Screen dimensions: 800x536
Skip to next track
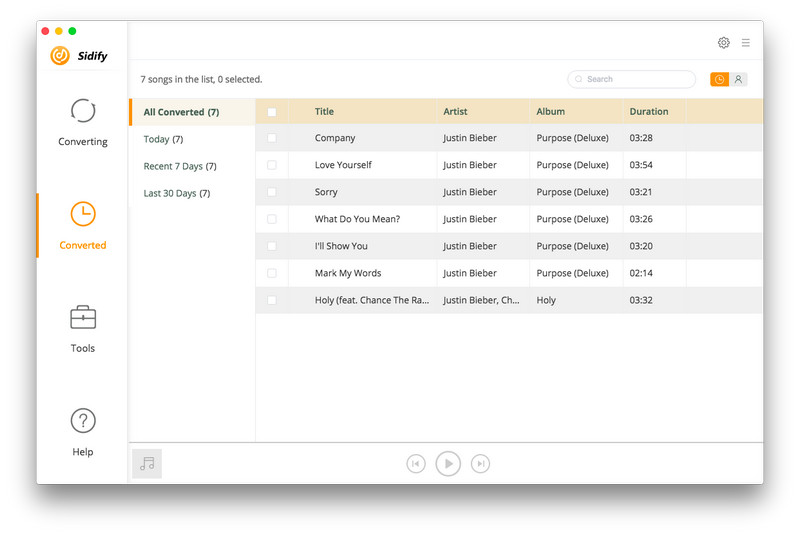(x=480, y=464)
